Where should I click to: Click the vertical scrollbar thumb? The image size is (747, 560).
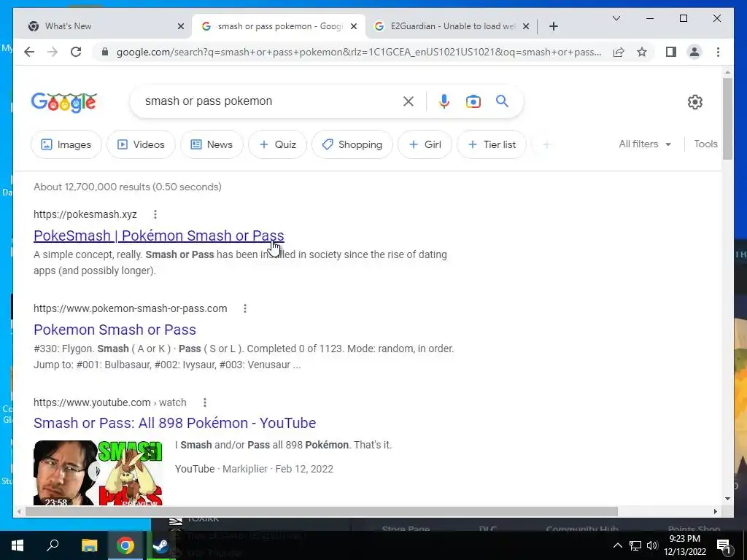[x=727, y=119]
